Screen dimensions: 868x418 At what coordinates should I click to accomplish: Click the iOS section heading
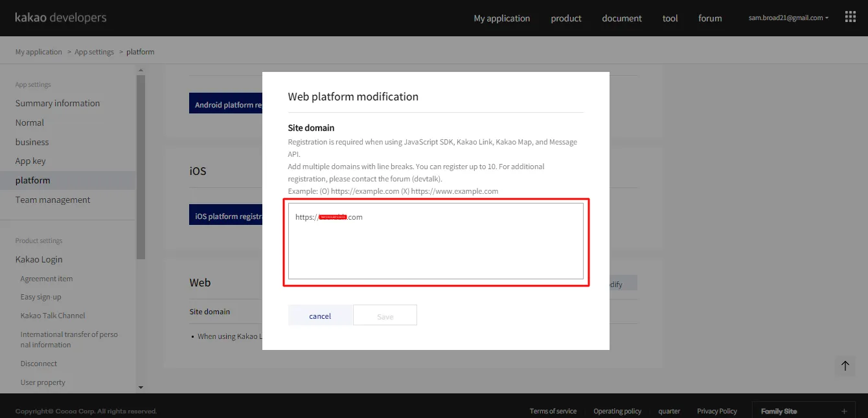pyautogui.click(x=198, y=171)
